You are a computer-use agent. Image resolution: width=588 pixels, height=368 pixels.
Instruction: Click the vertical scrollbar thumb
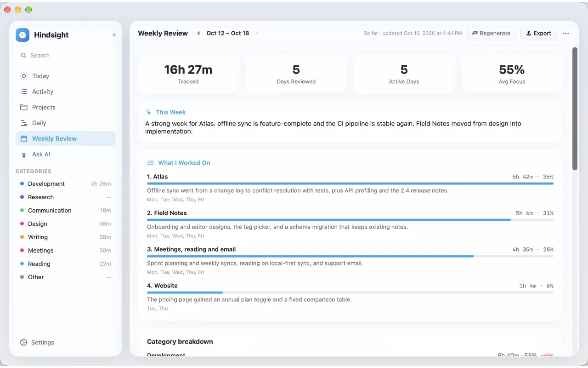tap(575, 109)
